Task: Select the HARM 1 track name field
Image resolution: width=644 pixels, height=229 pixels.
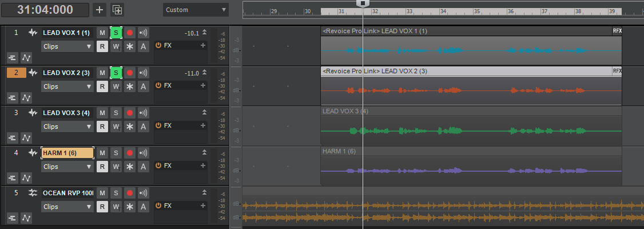Action: tap(67, 153)
